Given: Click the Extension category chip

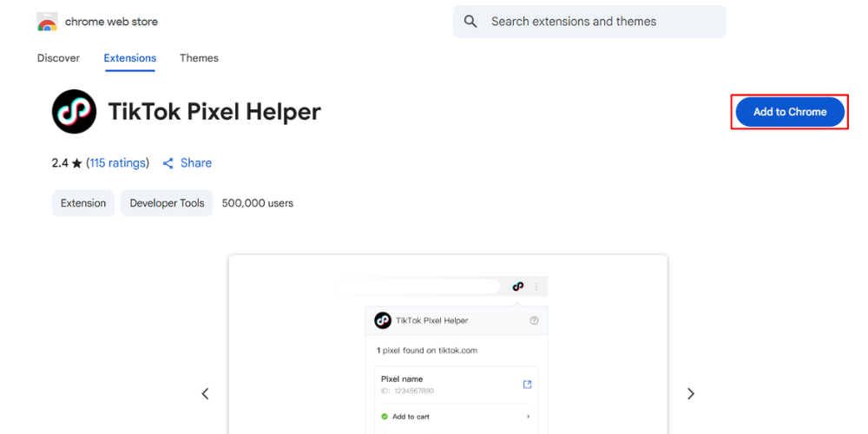Looking at the screenshot, I should [x=83, y=203].
